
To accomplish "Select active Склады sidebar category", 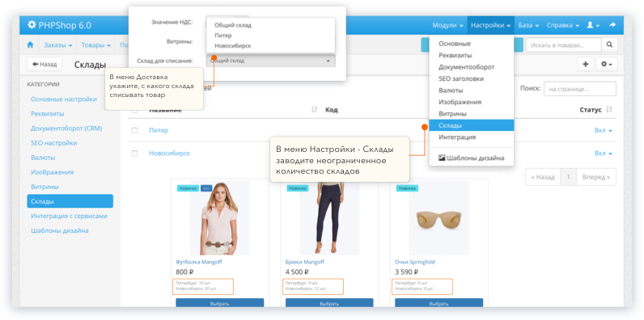I will tap(70, 201).
